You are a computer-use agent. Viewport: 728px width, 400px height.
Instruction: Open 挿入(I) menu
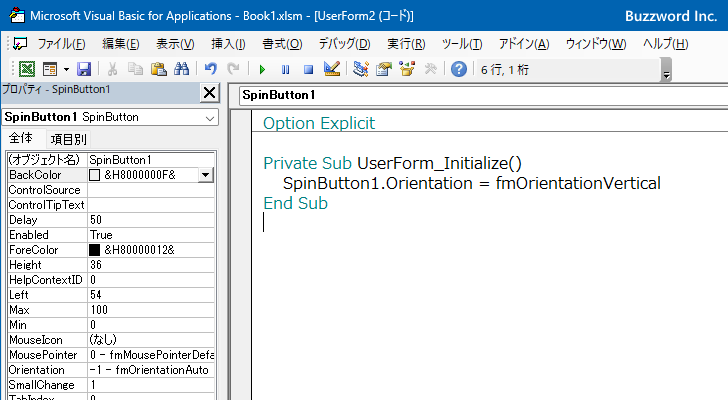pos(228,44)
